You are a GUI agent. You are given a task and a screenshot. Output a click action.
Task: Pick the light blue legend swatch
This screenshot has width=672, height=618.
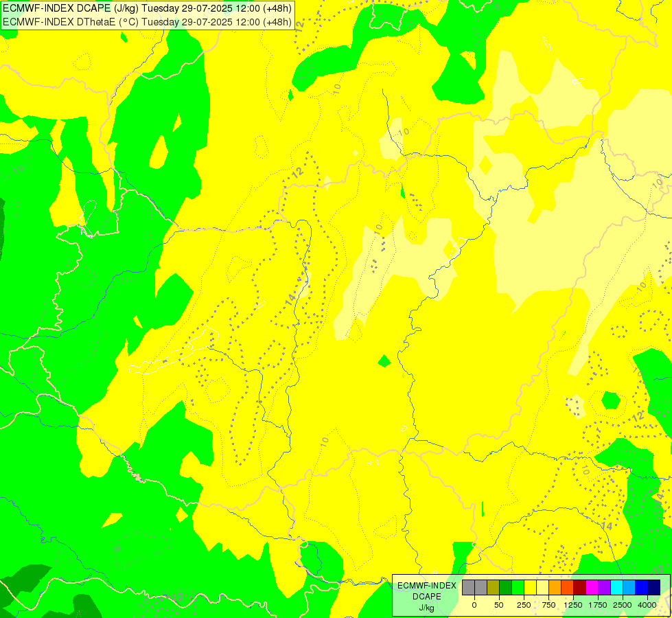[x=629, y=588]
